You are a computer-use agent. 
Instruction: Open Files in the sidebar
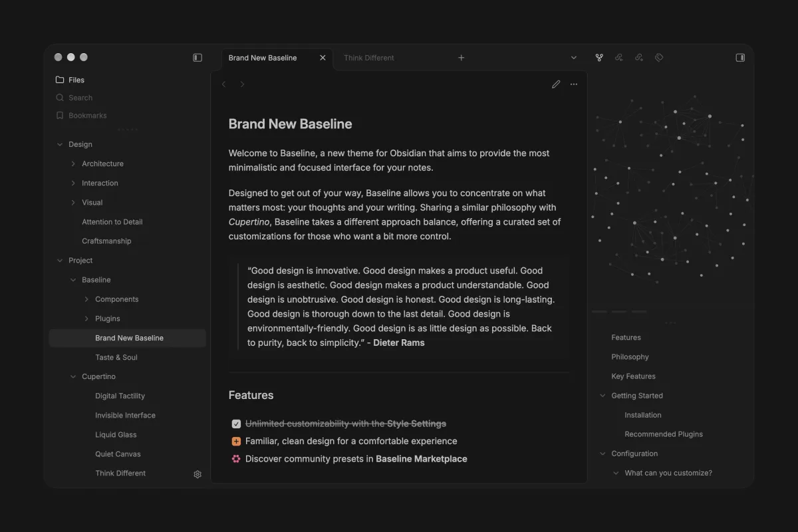tap(76, 80)
